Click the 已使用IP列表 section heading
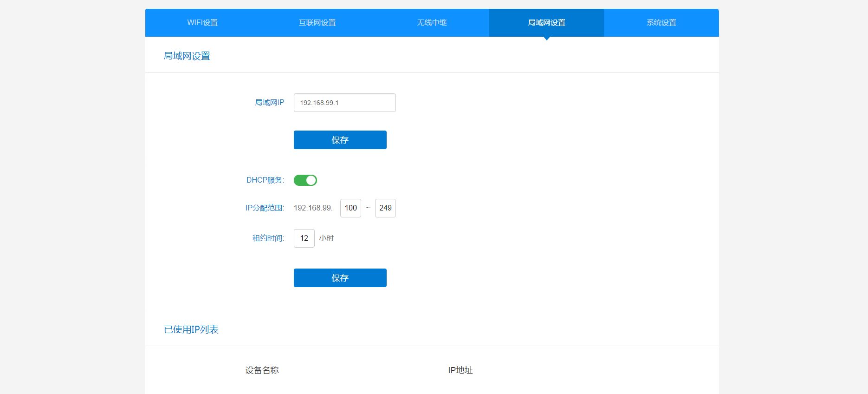Viewport: 868px width, 394px height. [191, 330]
